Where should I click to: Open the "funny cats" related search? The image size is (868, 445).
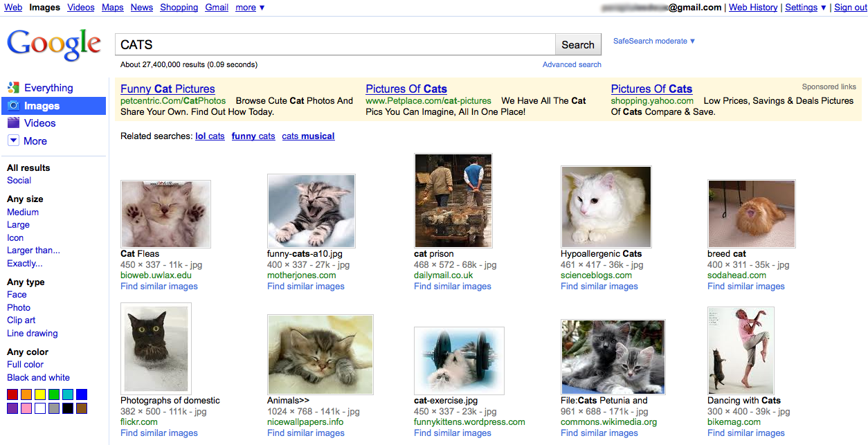(x=253, y=136)
